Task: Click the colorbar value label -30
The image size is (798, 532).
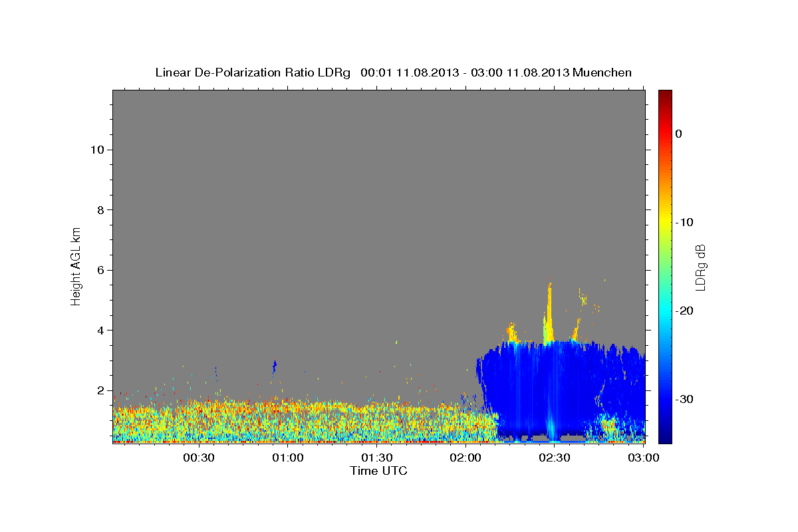Action: 684,399
